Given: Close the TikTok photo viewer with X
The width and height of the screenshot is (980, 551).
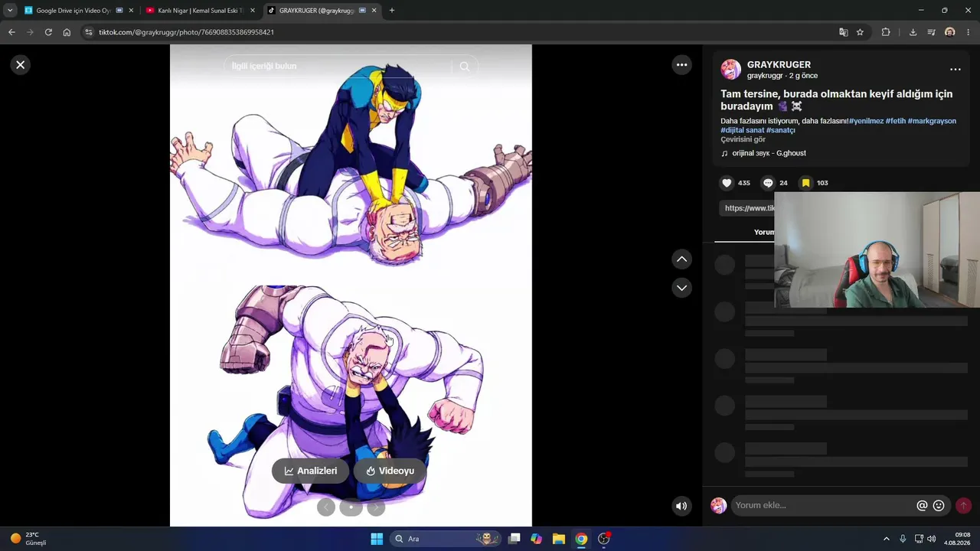Looking at the screenshot, I should click(x=21, y=65).
